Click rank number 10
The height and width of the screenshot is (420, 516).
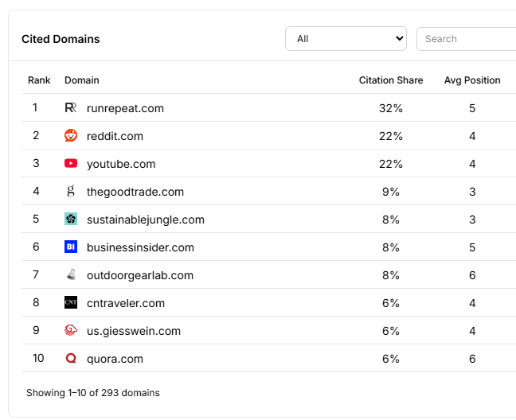[x=38, y=358]
